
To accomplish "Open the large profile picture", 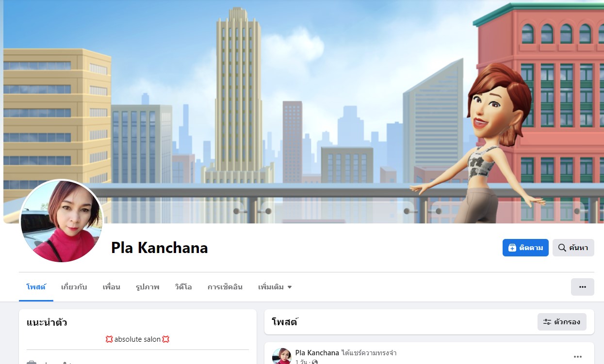I will pyautogui.click(x=62, y=222).
